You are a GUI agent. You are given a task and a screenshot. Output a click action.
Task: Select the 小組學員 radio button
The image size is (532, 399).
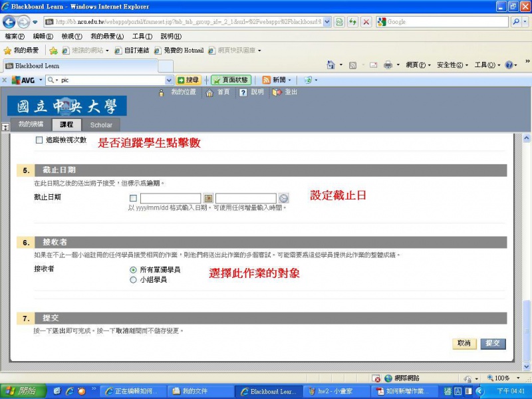(x=133, y=280)
